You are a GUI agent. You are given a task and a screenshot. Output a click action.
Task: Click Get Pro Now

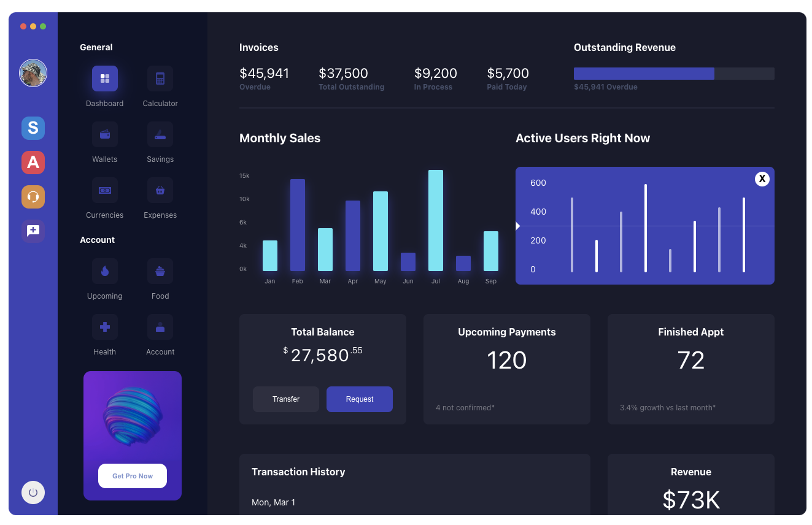coord(132,476)
